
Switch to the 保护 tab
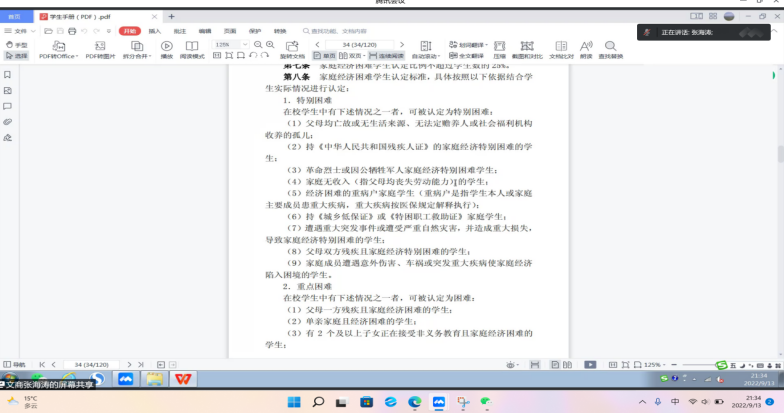pos(254,31)
